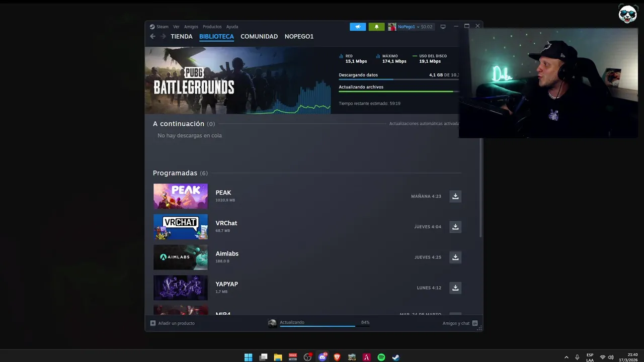
Task: Open Task View from the taskbar
Action: [x=263, y=357]
